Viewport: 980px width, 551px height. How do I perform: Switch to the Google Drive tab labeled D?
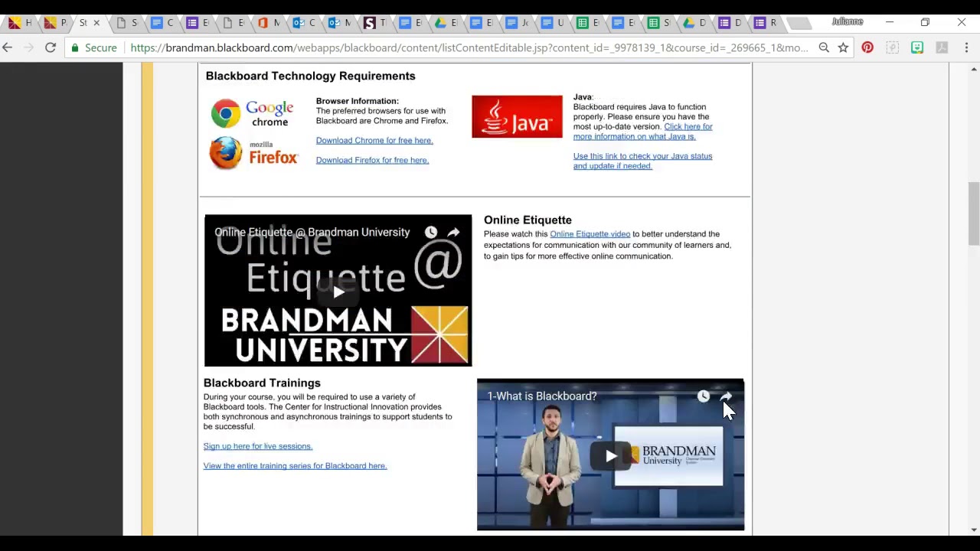pos(694,23)
